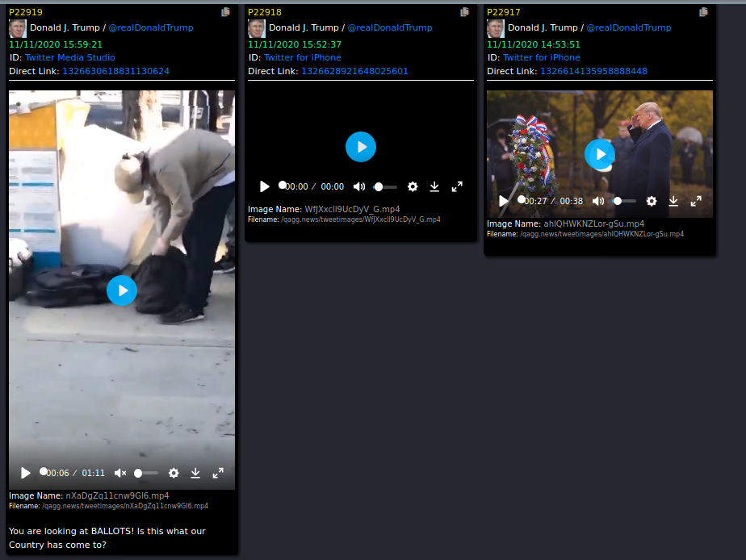Start playback from the control bar of the 01:11 video
Viewport: 746px width, 560px height.
26,473
